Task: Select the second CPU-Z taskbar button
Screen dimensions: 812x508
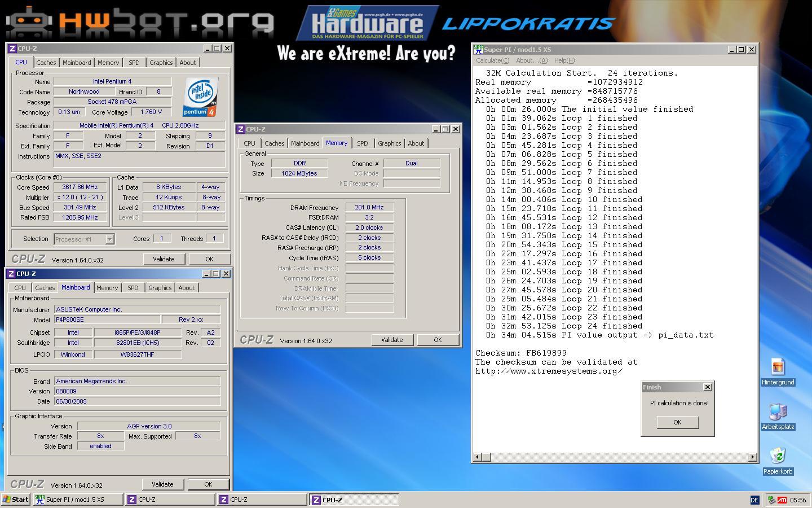Action: [262, 500]
